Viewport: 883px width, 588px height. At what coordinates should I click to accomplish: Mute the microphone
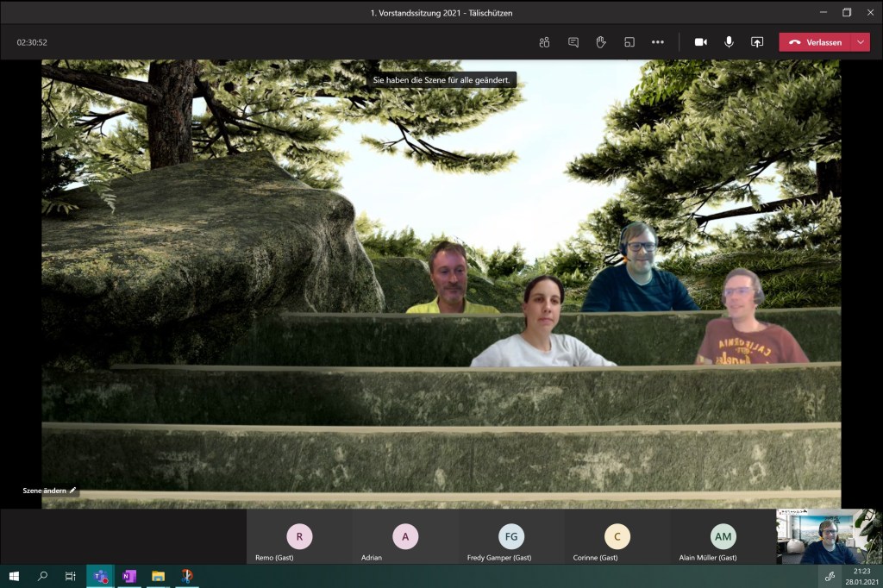[x=729, y=42]
